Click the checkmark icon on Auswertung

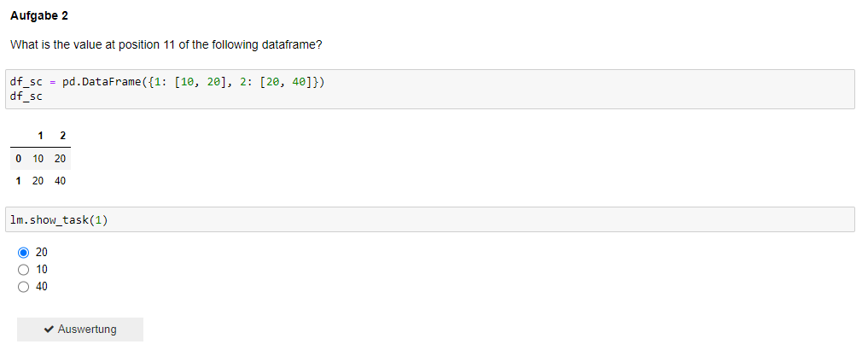coord(49,330)
